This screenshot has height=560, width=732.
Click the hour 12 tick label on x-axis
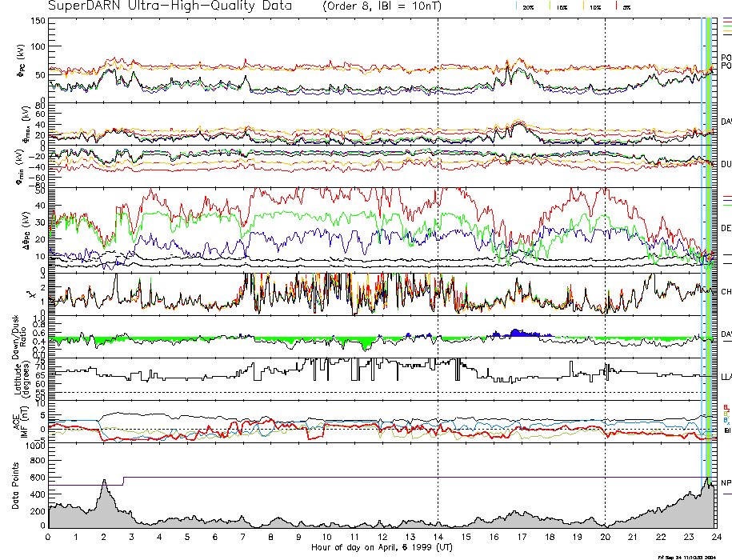click(382, 537)
